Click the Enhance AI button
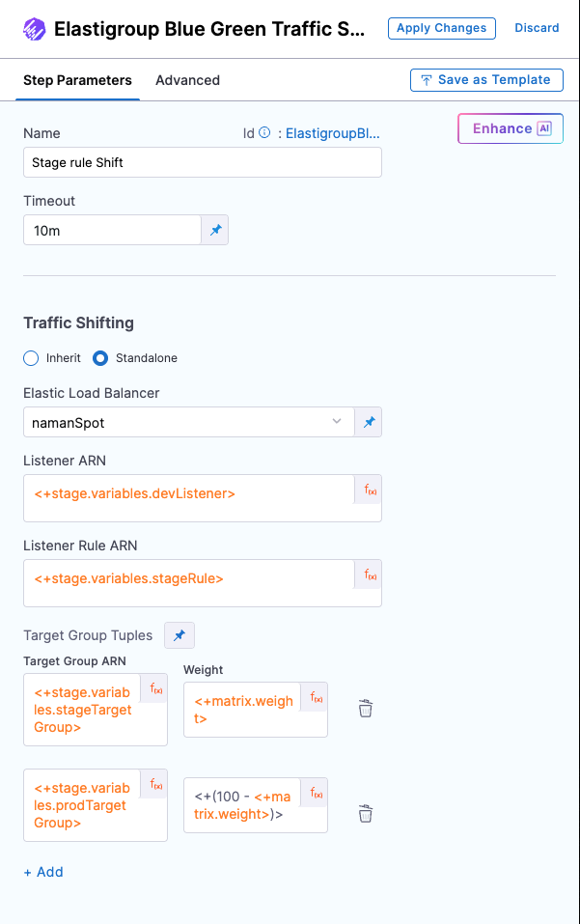580x924 pixels. [x=510, y=128]
